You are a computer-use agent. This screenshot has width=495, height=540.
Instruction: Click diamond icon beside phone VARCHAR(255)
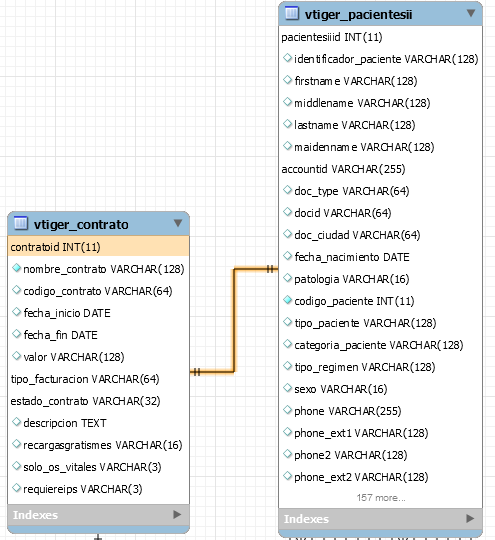click(287, 410)
